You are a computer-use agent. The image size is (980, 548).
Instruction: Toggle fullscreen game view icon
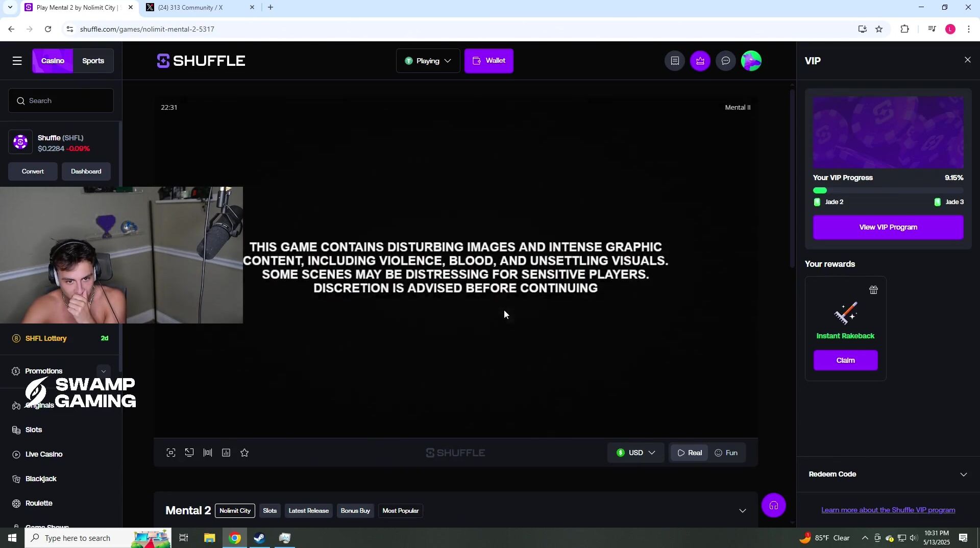(x=171, y=453)
